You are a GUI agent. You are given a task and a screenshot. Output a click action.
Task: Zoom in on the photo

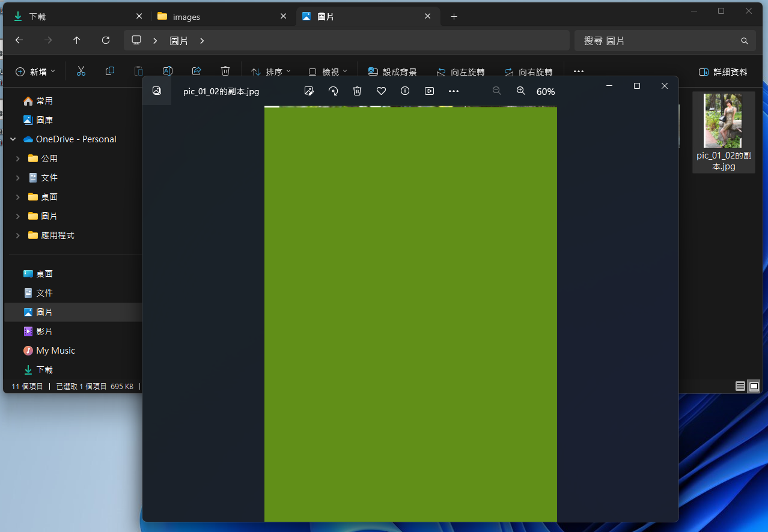521,91
